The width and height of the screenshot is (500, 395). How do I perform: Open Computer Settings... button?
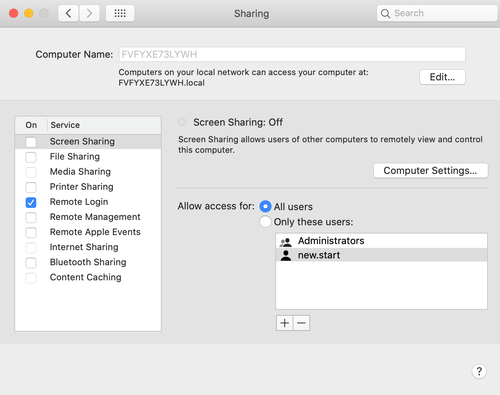pos(431,171)
